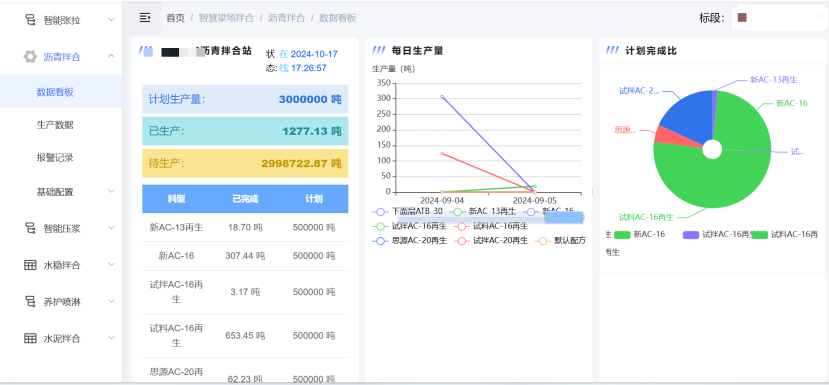Click the 新AC-13再生 pie chart label
Screen dimensions: 829x385
coord(773,80)
